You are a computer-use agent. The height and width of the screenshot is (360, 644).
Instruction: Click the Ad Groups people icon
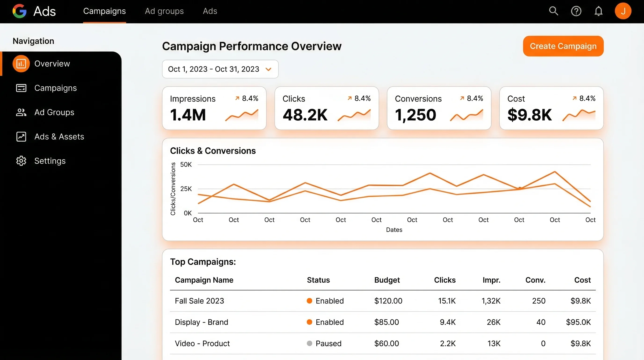21,112
